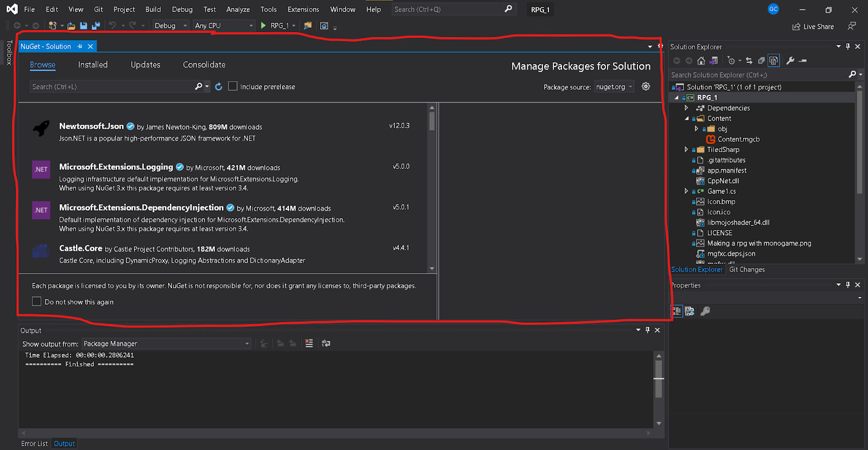Expand the TiledSharp folder

[x=686, y=149]
